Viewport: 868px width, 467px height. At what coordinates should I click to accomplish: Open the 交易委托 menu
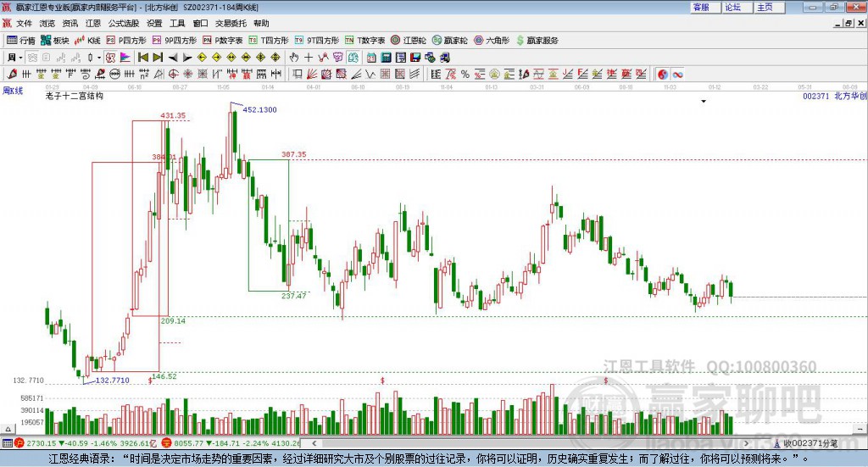click(x=231, y=23)
